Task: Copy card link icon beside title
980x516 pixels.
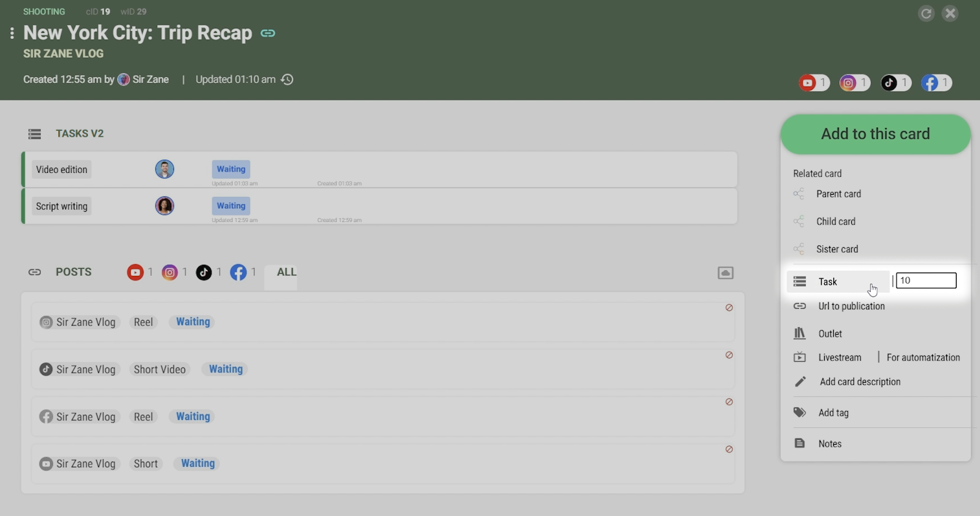Action: 268,33
